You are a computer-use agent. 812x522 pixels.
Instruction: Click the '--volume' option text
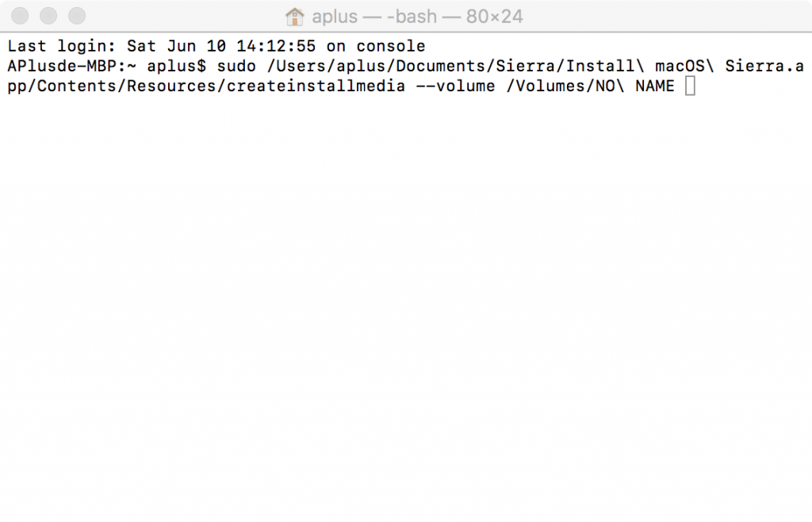pyautogui.click(x=456, y=86)
